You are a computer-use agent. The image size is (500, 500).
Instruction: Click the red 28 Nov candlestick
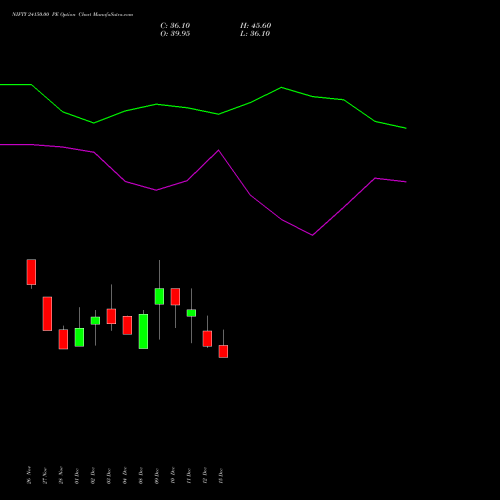[x=63, y=339]
